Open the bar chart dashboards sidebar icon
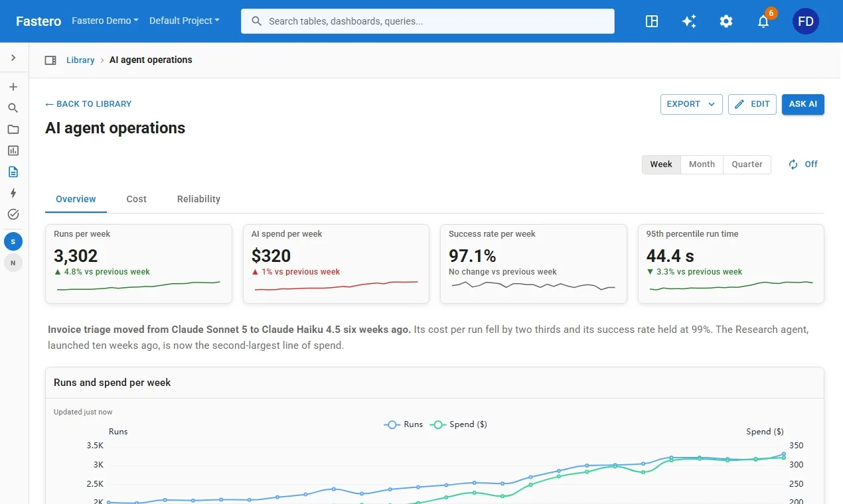The height and width of the screenshot is (504, 843). click(x=13, y=151)
